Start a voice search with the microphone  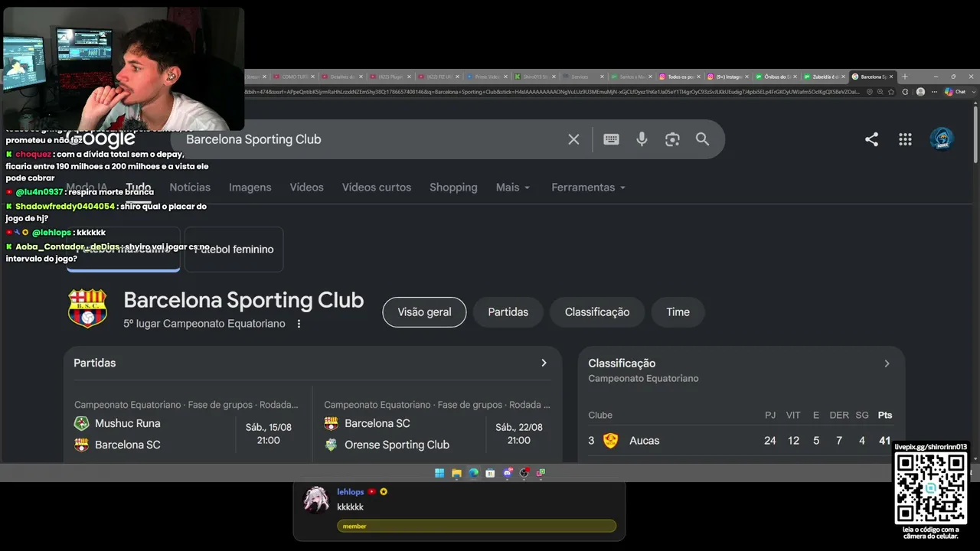click(642, 139)
